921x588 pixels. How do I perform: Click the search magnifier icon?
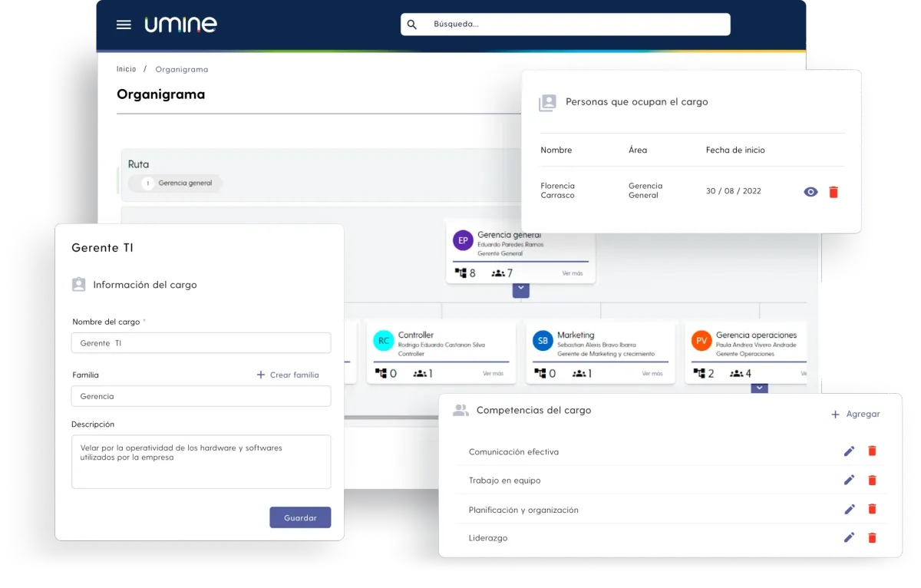tap(412, 25)
